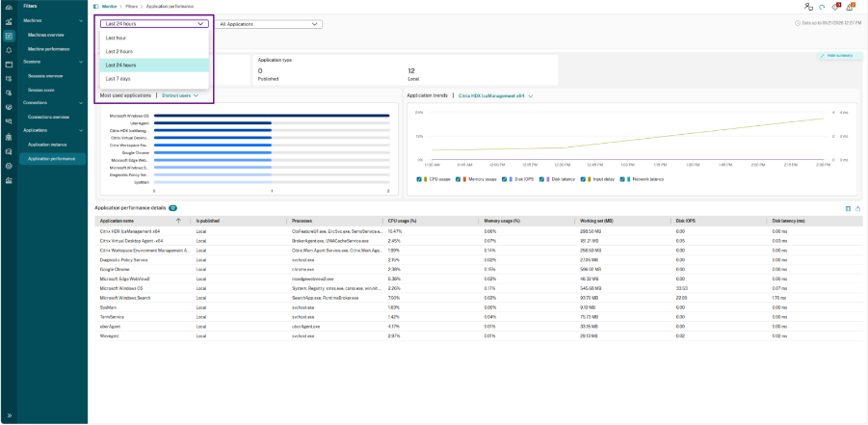Click the Processes column header
The image size is (868, 425).
point(302,221)
